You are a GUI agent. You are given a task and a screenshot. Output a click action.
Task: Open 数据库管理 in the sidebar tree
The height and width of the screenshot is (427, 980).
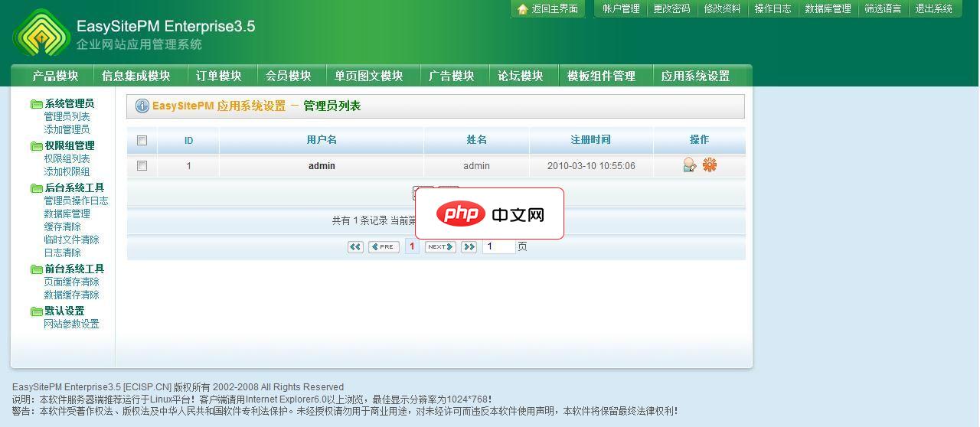67,214
